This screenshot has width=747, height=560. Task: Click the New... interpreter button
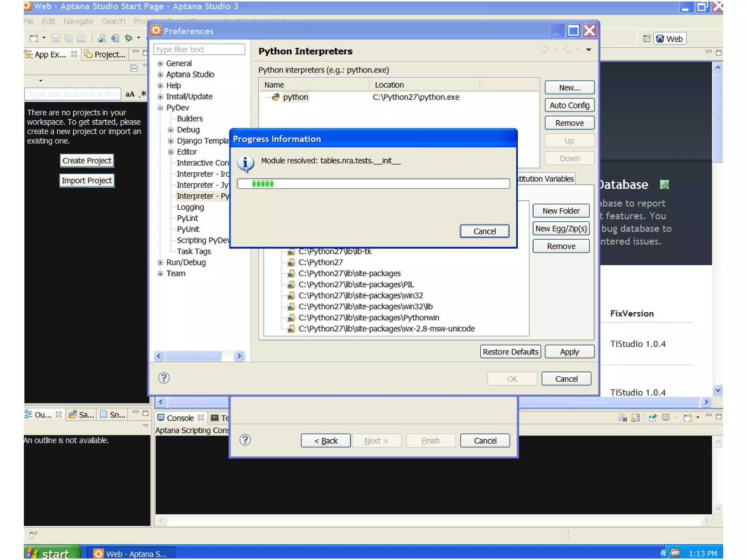pos(569,87)
